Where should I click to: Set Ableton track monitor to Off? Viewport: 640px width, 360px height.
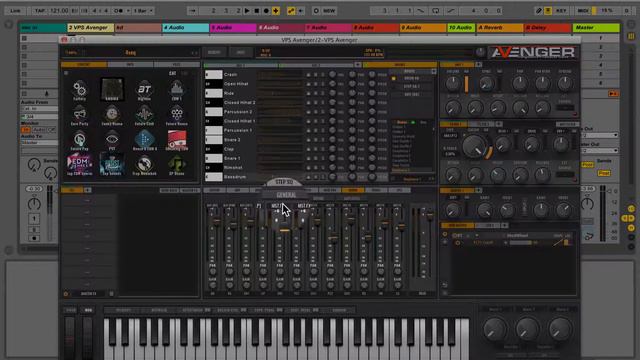51,130
